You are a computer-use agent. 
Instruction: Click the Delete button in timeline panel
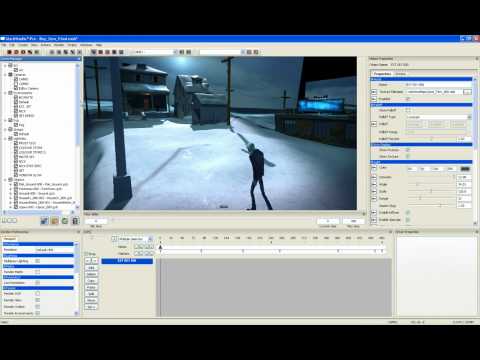point(91,274)
